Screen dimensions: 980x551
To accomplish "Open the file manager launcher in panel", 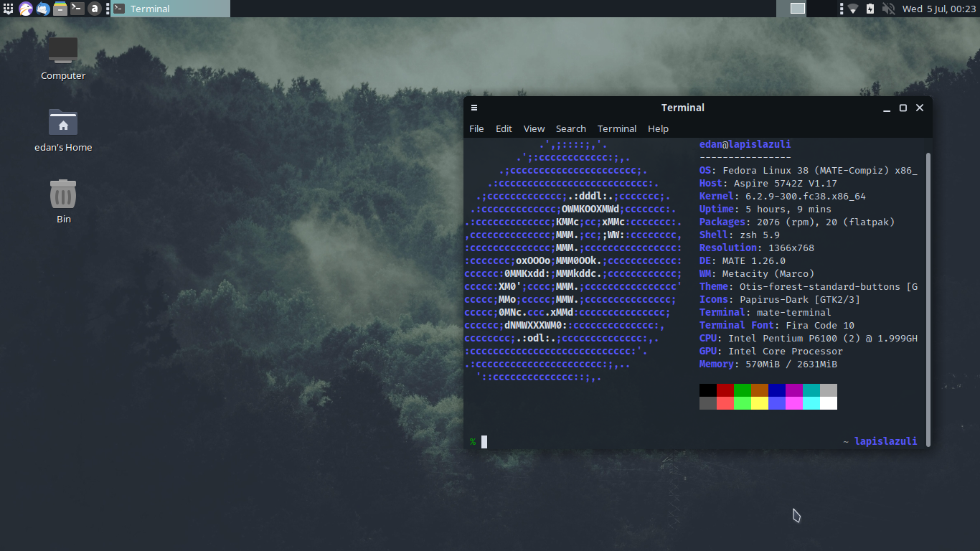I will [x=60, y=9].
